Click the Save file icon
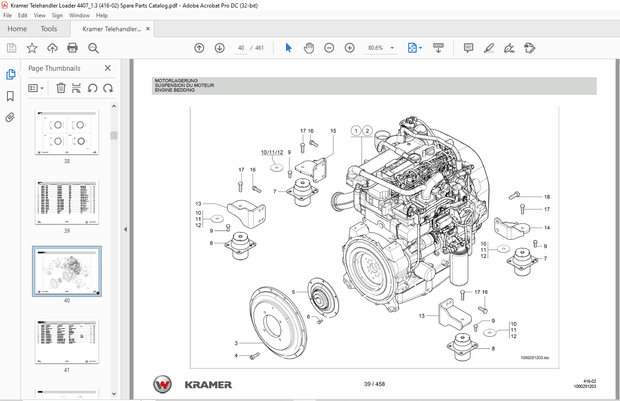The height and width of the screenshot is (401, 620). pos(11,48)
